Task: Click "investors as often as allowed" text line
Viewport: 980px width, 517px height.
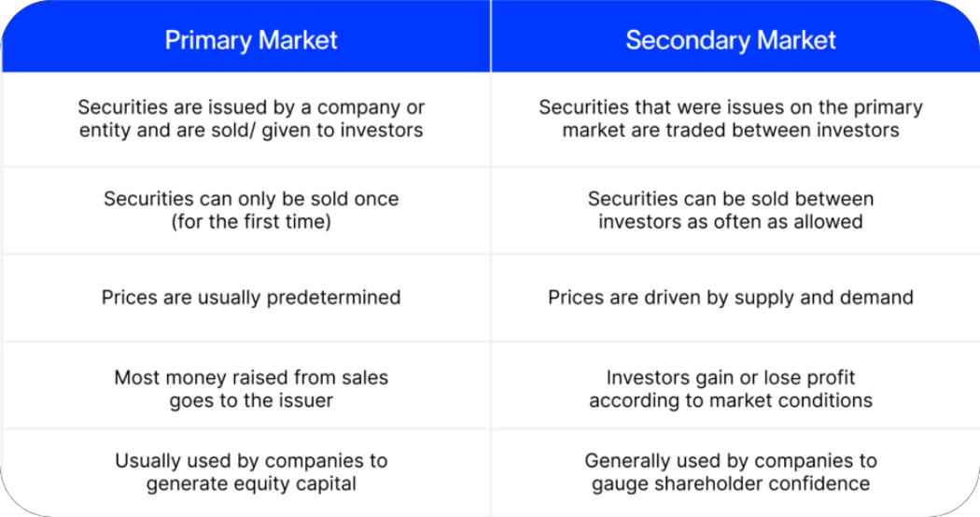Action: coord(731,222)
